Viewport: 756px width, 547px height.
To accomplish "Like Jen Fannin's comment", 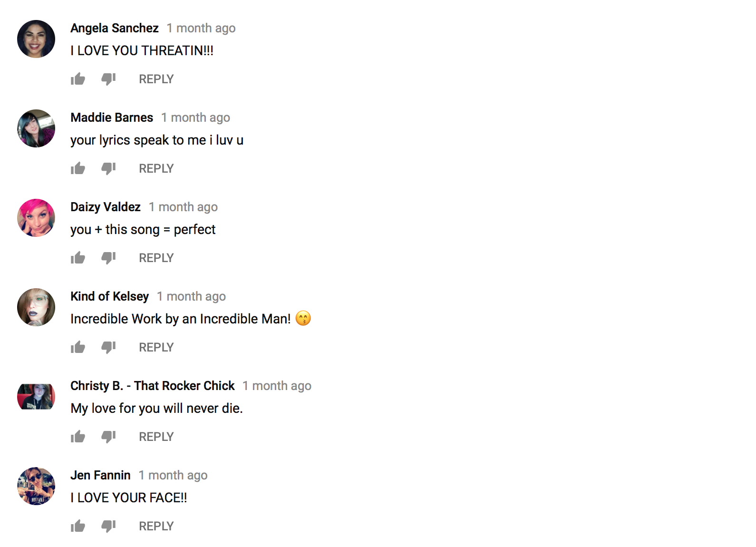I will coord(78,526).
